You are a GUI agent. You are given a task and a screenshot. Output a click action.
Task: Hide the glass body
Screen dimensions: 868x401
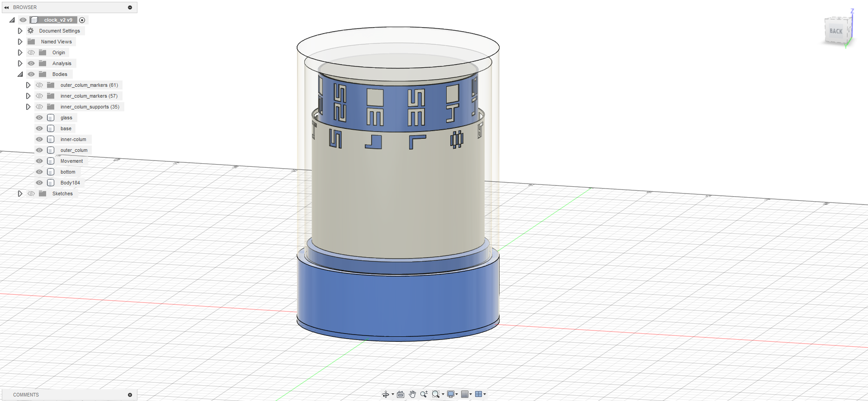tap(39, 118)
